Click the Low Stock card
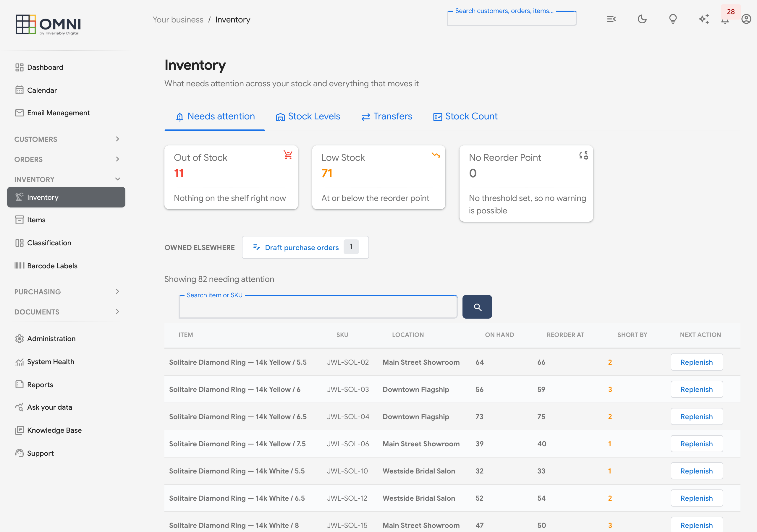 tap(379, 178)
